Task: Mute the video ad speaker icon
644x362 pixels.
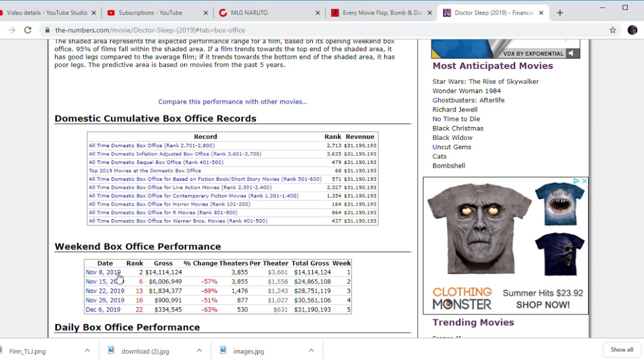Action: point(571,53)
